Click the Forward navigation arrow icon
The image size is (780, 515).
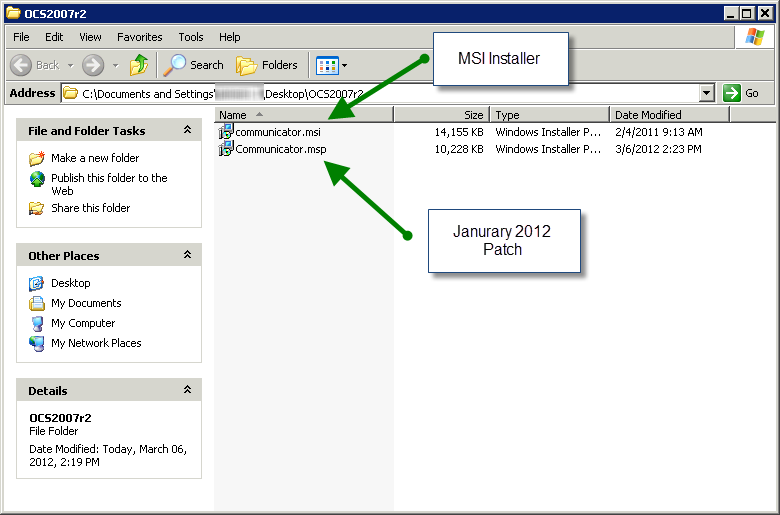[93, 65]
